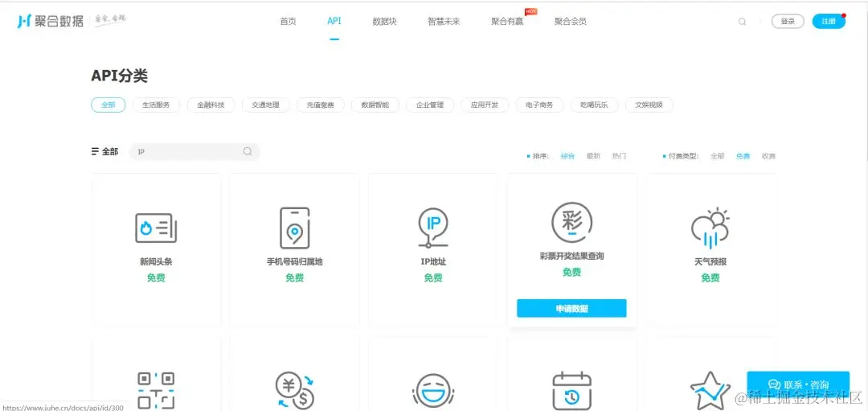Click the 天气预报 card title

[710, 261]
